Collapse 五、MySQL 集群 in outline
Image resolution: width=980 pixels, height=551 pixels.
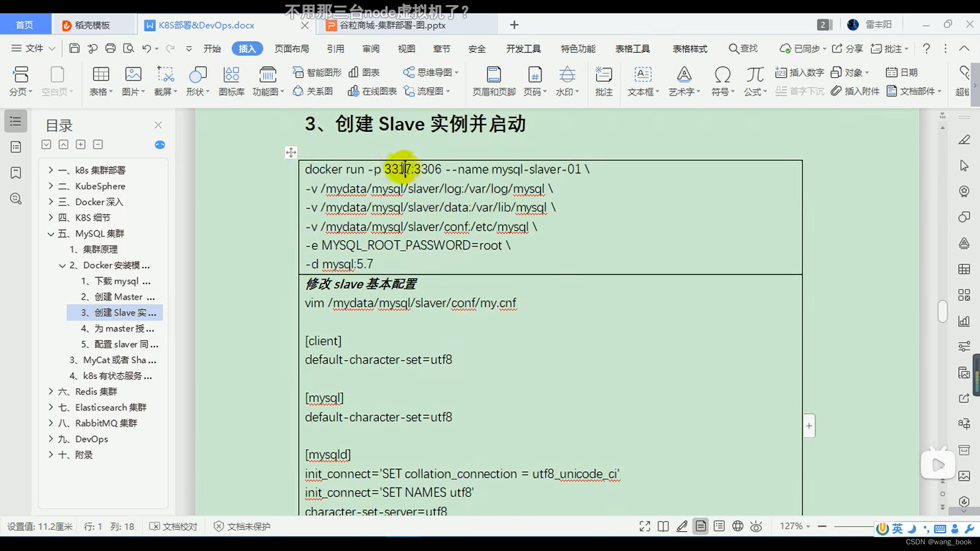pos(51,234)
